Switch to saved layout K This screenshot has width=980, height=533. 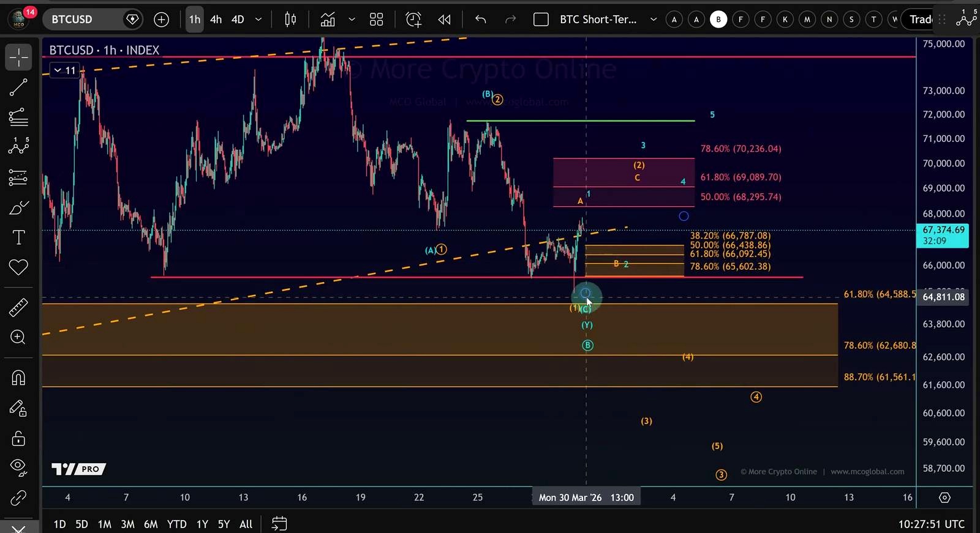[785, 20]
